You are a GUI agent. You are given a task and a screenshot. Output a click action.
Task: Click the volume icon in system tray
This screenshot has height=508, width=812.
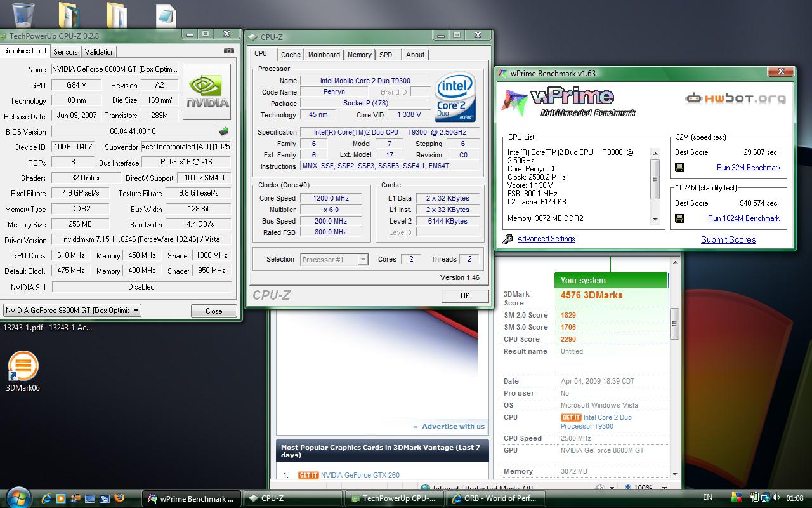pos(776,498)
